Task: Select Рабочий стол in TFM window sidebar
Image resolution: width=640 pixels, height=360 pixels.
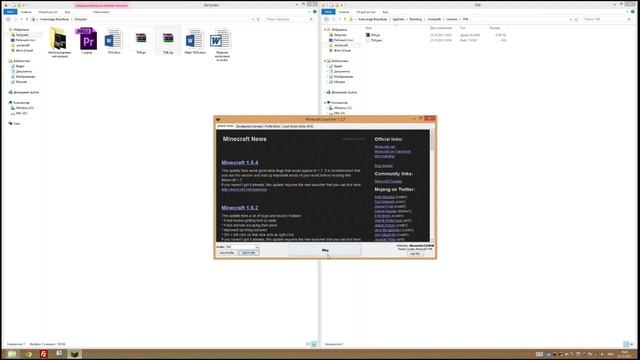Action: click(x=344, y=40)
